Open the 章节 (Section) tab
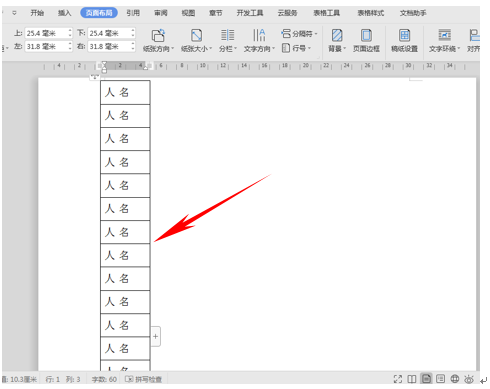 [216, 13]
